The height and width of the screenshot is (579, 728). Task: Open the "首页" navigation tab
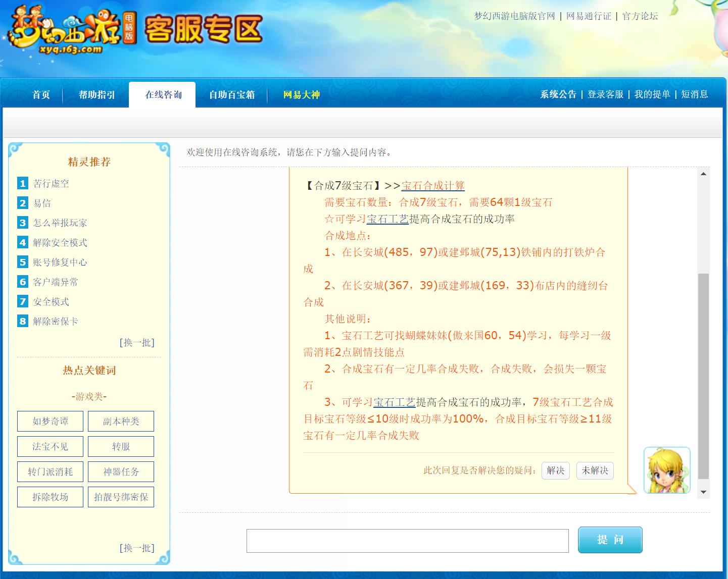click(40, 94)
